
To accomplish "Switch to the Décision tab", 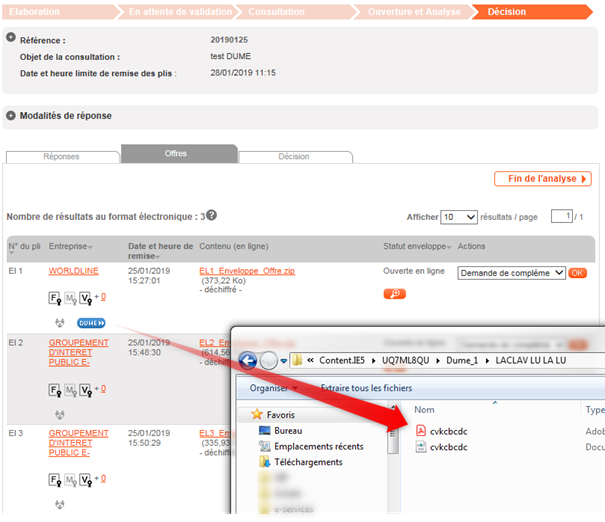I will tap(294, 156).
